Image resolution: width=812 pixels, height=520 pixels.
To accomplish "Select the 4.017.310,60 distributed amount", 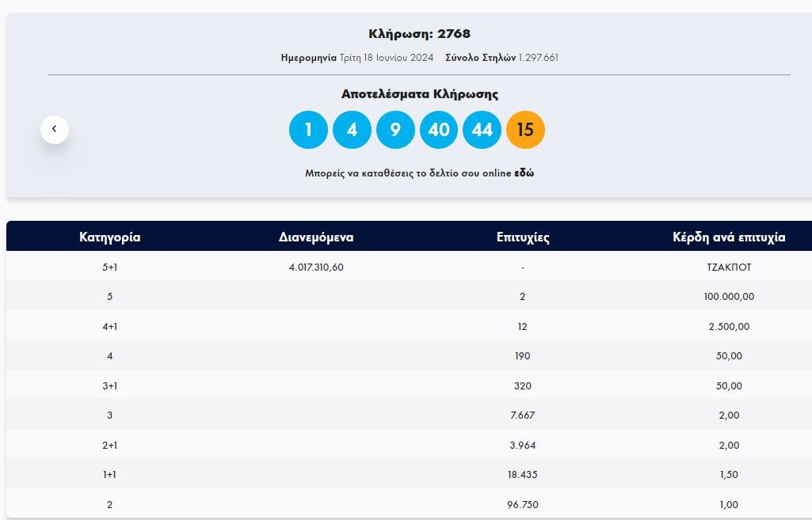I will click(316, 267).
